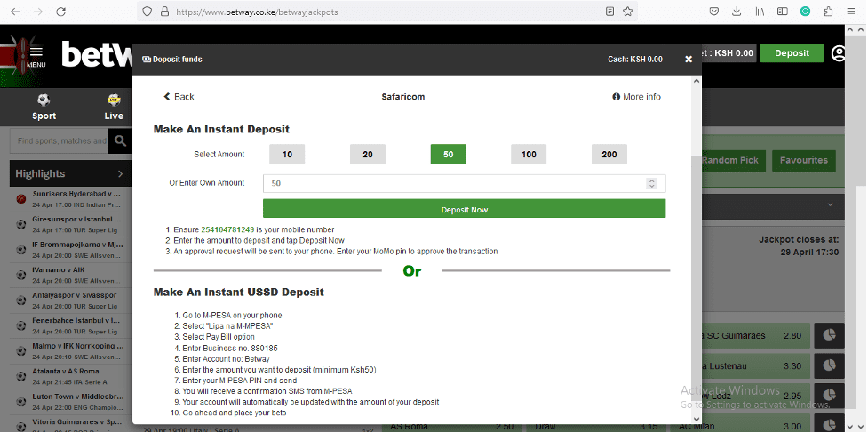Image resolution: width=868 pixels, height=433 pixels.
Task: Open Firefox application hamburger menu
Action: [x=851, y=12]
